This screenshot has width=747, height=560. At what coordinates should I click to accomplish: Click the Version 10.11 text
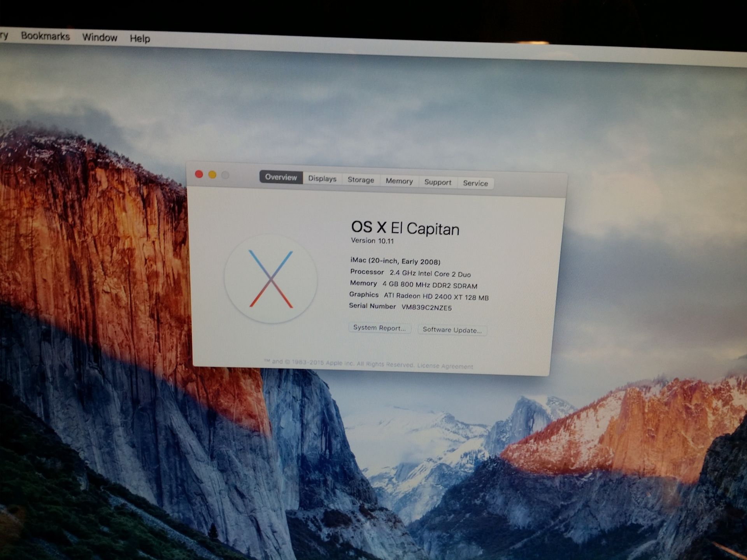coord(372,241)
